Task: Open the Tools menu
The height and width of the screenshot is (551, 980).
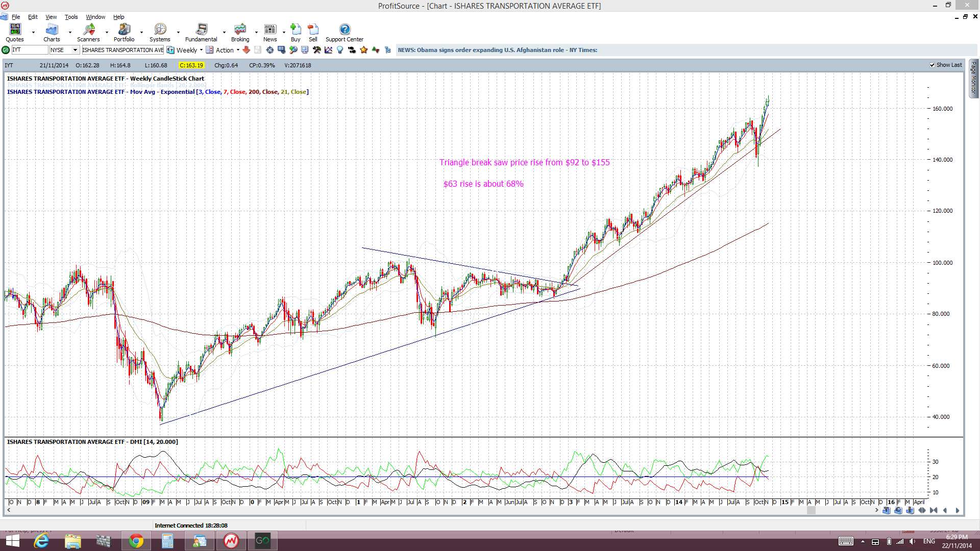Action: [x=71, y=17]
